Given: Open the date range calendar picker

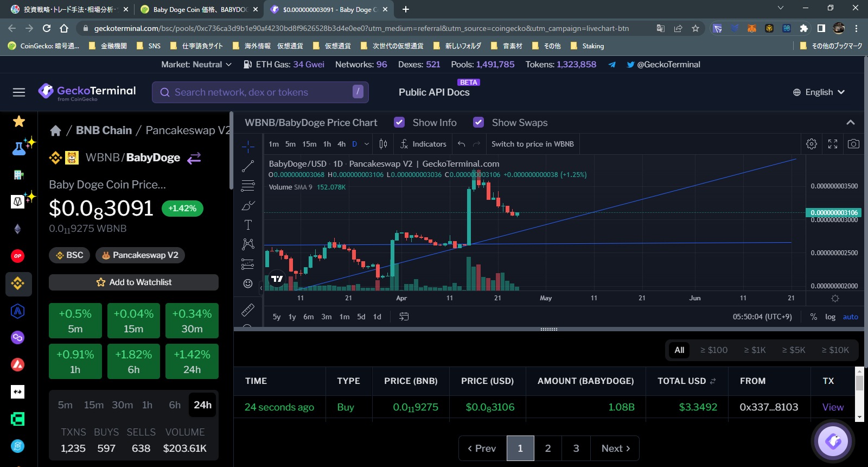Looking at the screenshot, I should 404,317.
